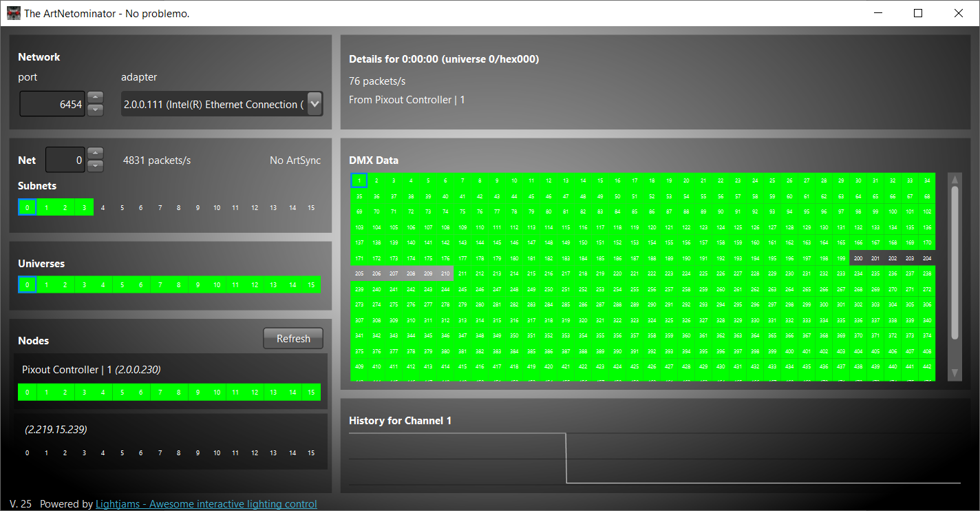Open the Lightjams website link
The image size is (980, 511).
[206, 504]
